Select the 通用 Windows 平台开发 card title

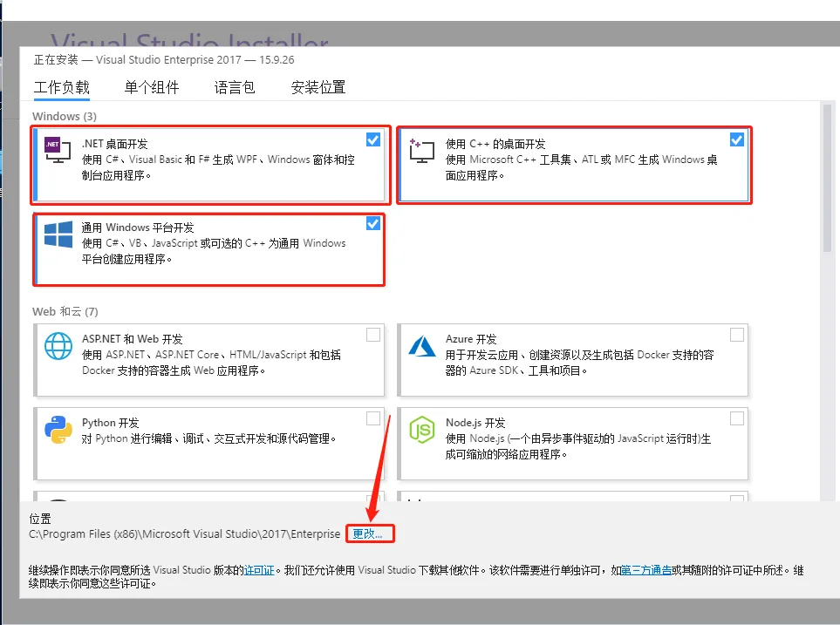[x=138, y=228]
